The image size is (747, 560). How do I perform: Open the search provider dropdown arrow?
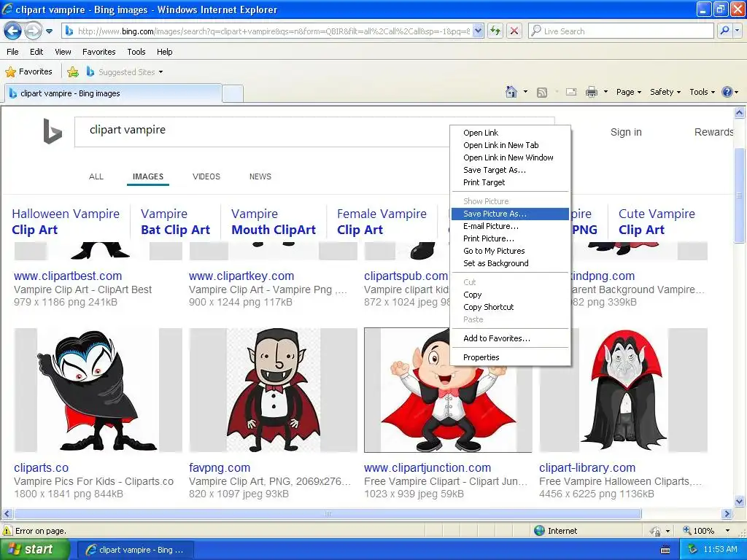737,31
